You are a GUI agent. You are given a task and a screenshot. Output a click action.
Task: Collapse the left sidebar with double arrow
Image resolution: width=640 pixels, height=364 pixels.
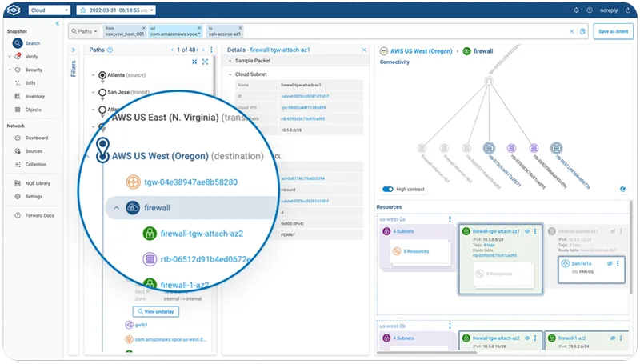pyautogui.click(x=57, y=23)
